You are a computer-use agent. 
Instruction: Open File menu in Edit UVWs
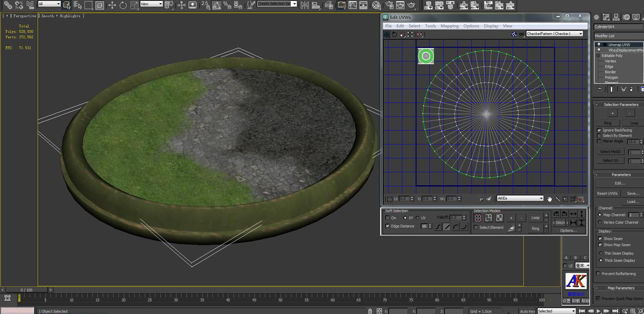point(388,26)
